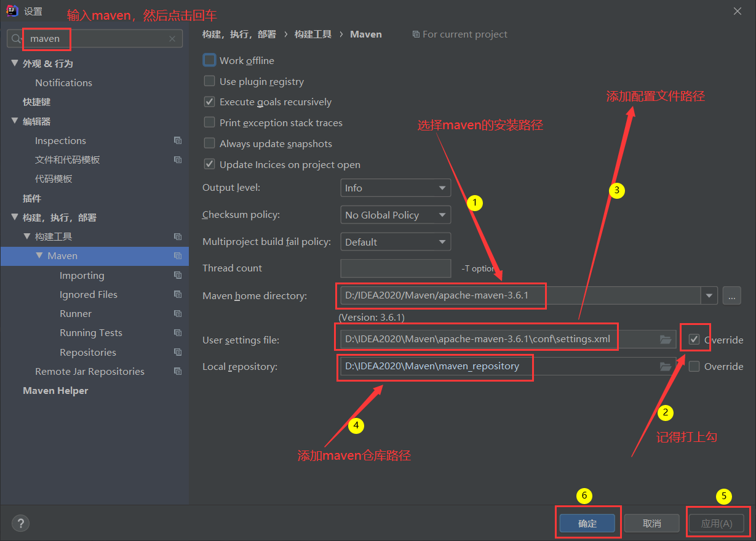The image size is (756, 541).
Task: Click the search magnifier icon in the settings search box
Action: [16, 39]
